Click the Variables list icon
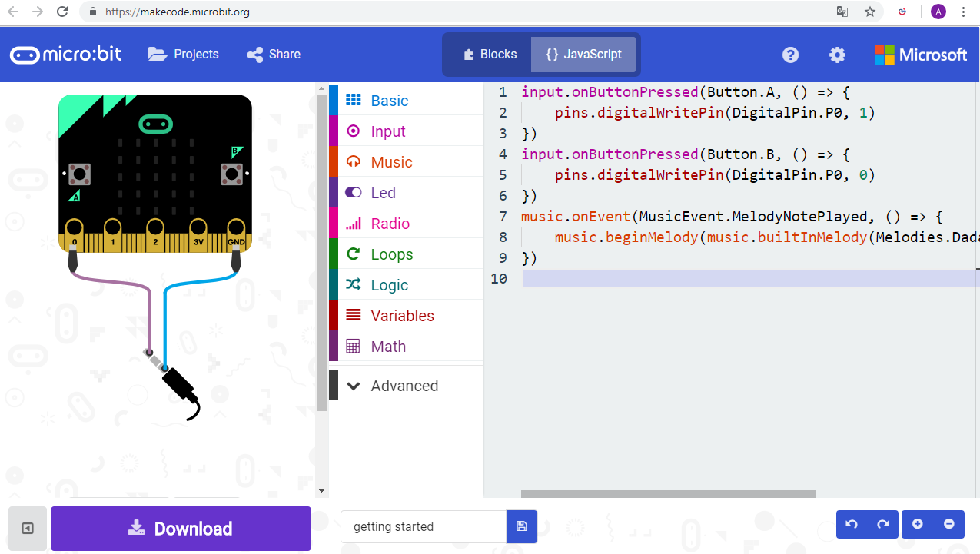The width and height of the screenshot is (980, 554). coord(354,315)
